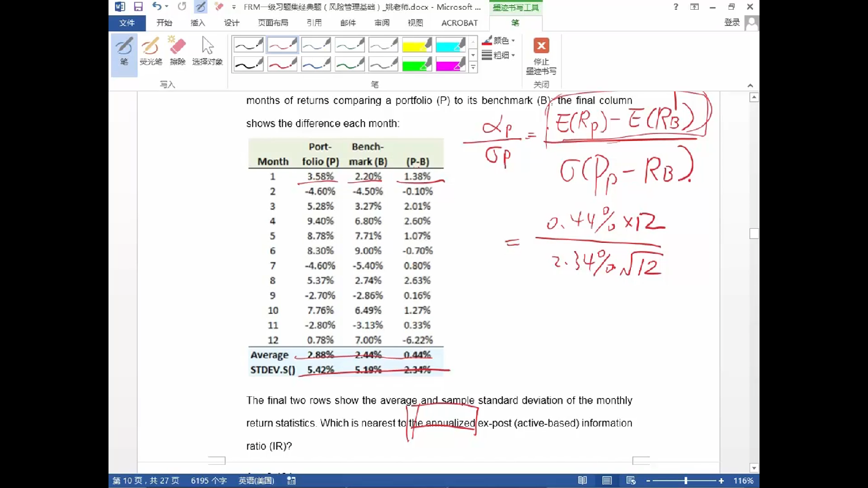
Task: Switch to the 插入 Insert tab
Action: (198, 23)
